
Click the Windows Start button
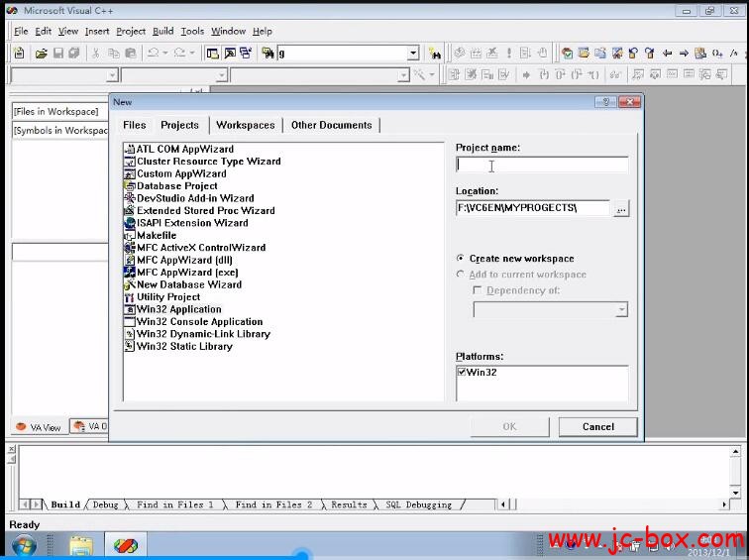coord(24,546)
